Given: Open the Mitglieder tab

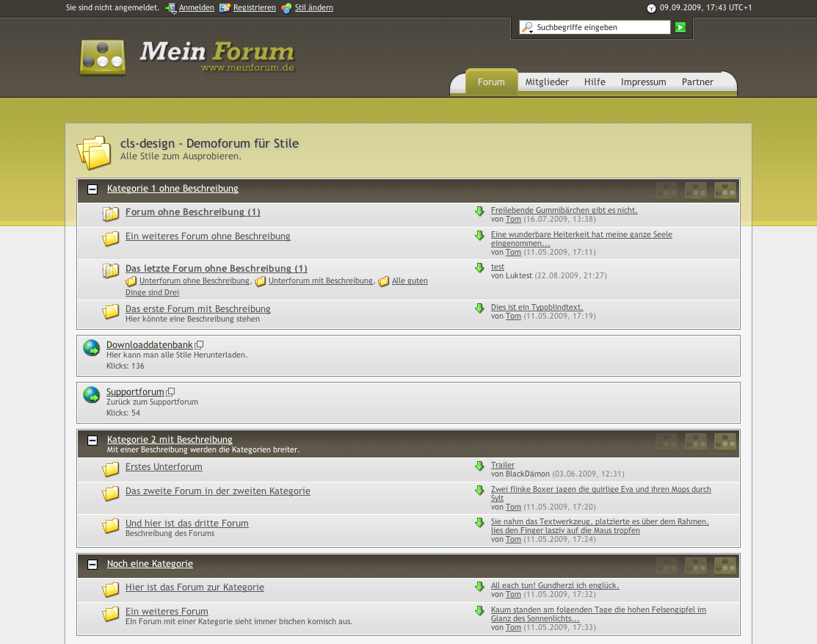Looking at the screenshot, I should [x=547, y=82].
